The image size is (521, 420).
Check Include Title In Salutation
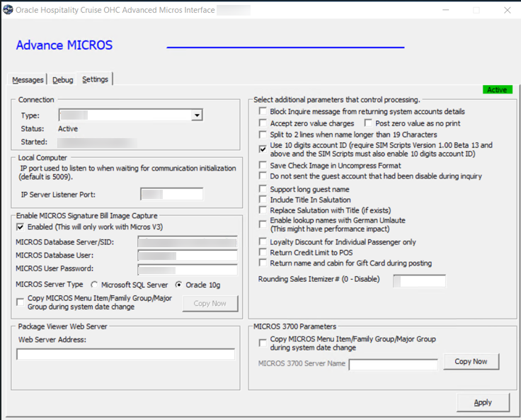pyautogui.click(x=263, y=200)
